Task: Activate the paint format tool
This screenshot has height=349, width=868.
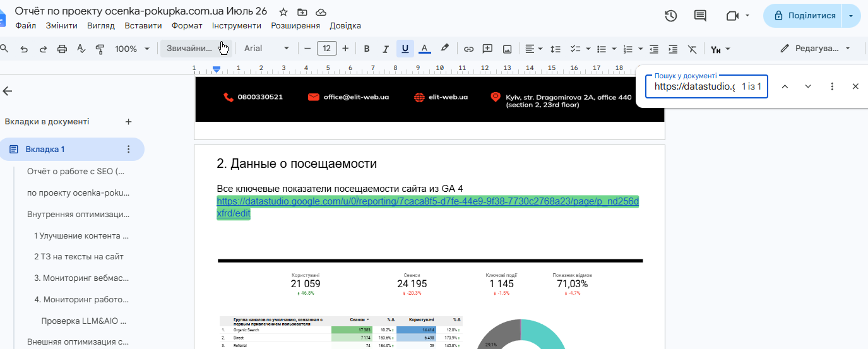Action: 100,49
